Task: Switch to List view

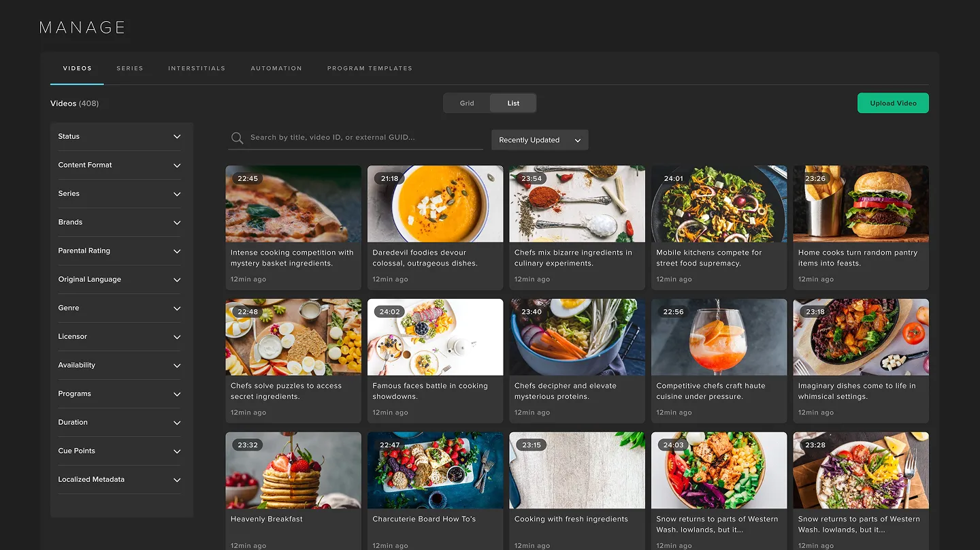Action: [513, 103]
